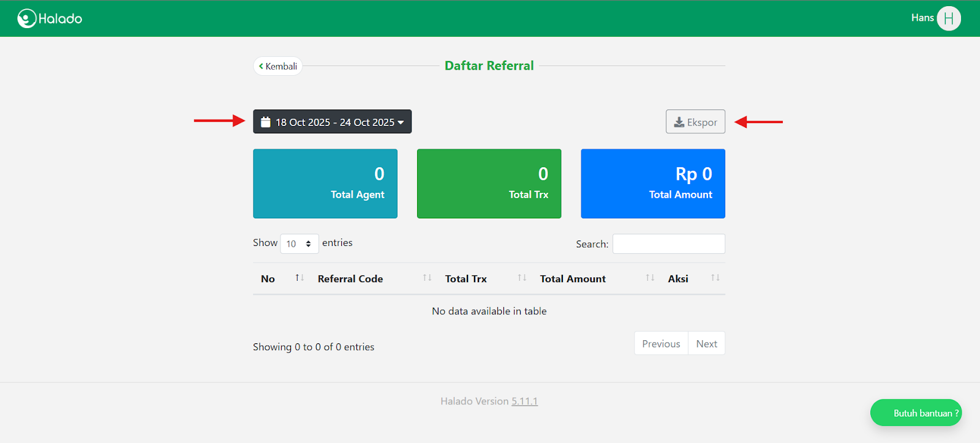The image size is (980, 443).
Task: Sort by Total Amount column arrows
Action: click(x=650, y=278)
